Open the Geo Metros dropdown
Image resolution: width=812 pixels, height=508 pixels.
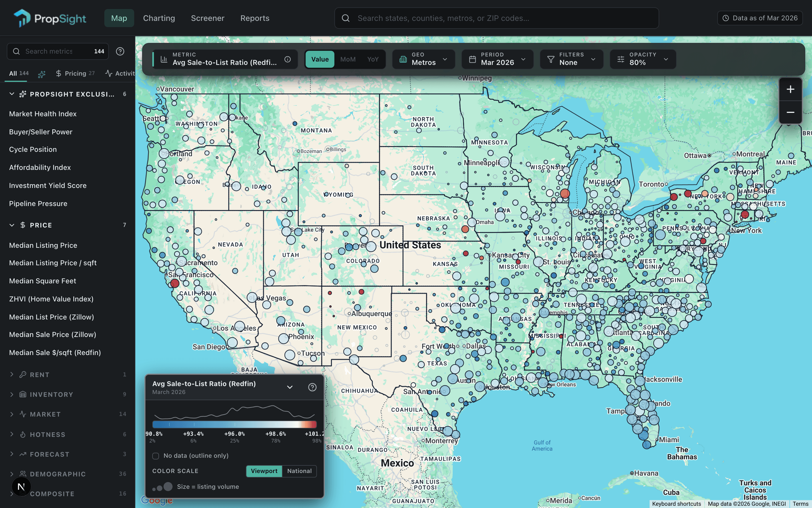(x=423, y=59)
